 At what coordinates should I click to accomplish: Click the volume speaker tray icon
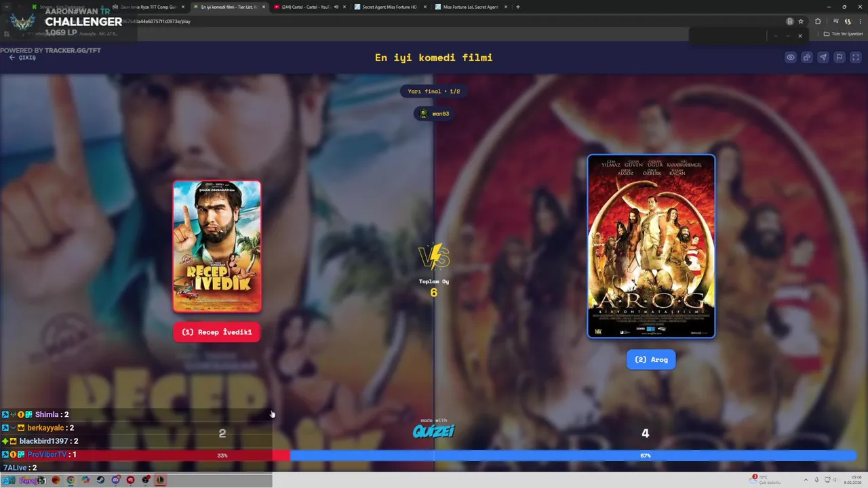(x=835, y=480)
